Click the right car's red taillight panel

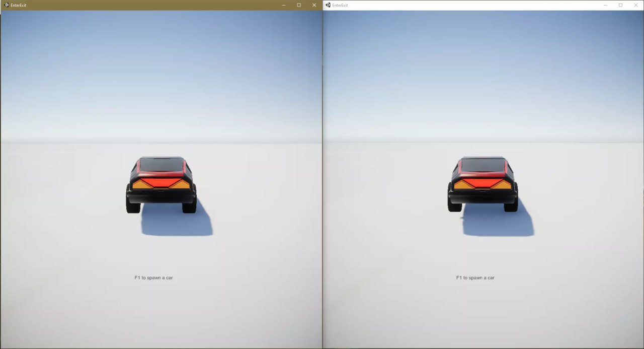tap(482, 182)
